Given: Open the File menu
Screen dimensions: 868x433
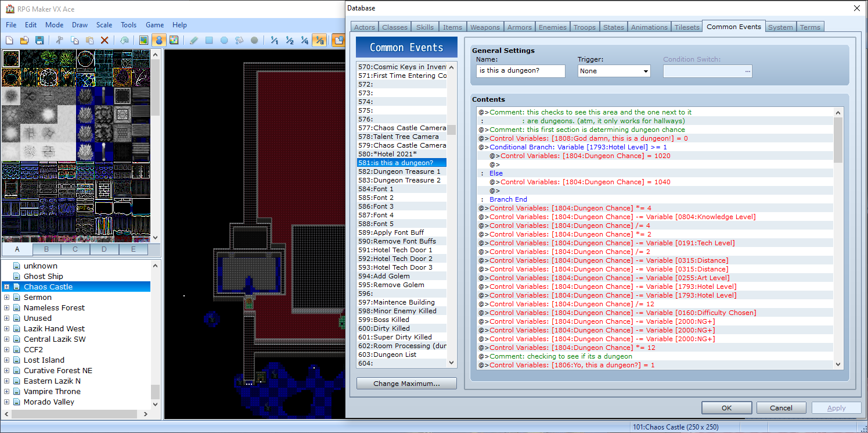Looking at the screenshot, I should tap(11, 25).
